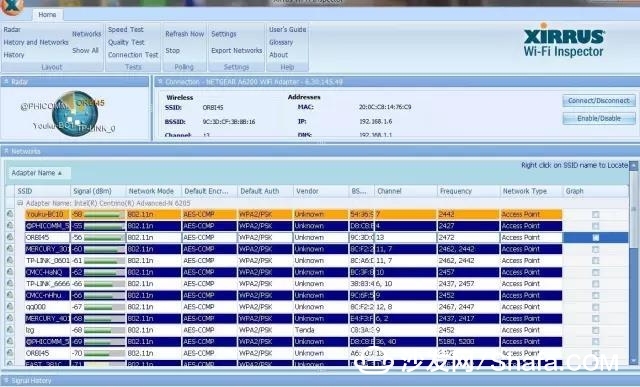Click the lock icon beside MERCURY_301
Viewport: 640px width, 387px height.
pos(10,249)
